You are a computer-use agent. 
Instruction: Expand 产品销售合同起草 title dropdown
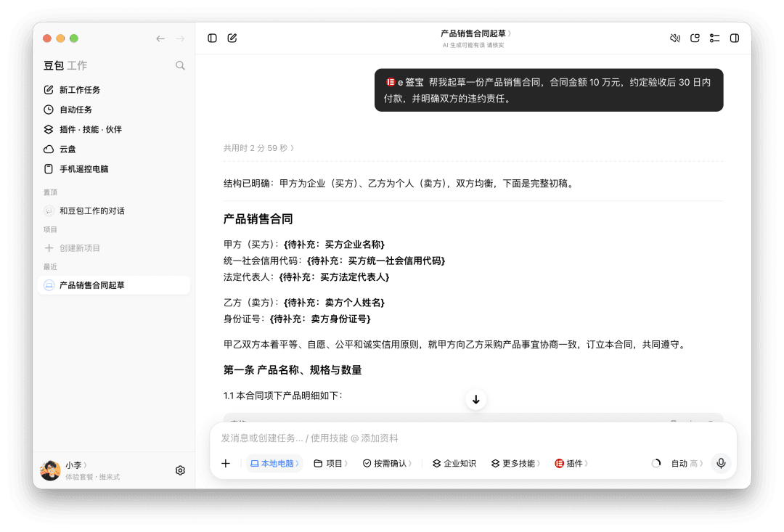click(475, 33)
